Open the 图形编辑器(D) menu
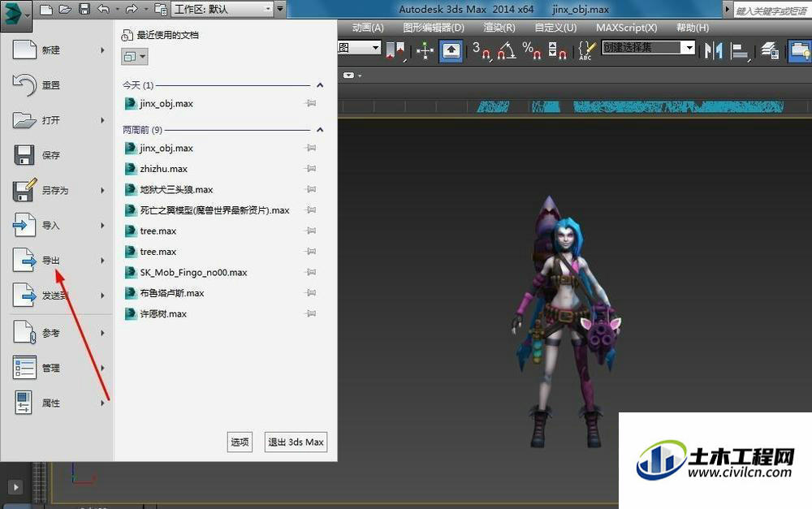The image size is (812, 509). point(434,28)
